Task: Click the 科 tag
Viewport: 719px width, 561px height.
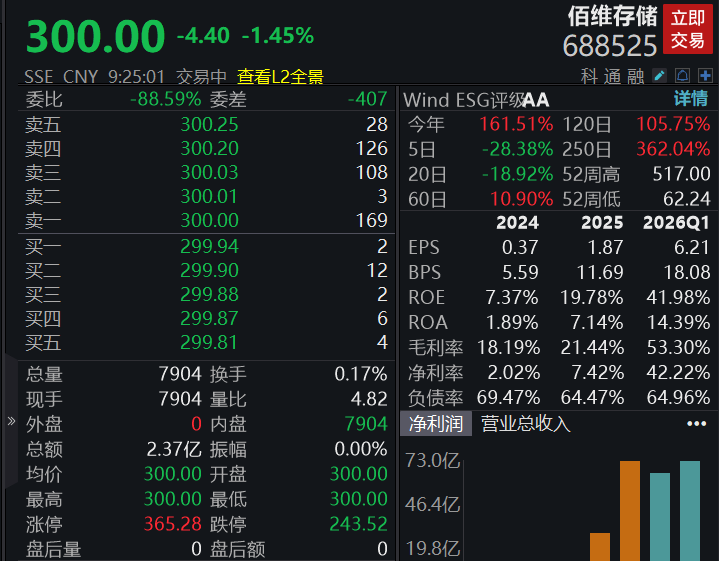Action: [589, 76]
